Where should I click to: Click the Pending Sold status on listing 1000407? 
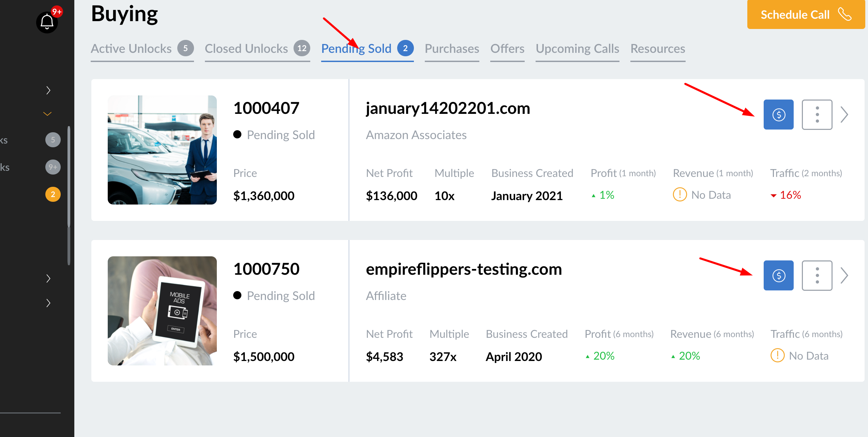tap(274, 135)
